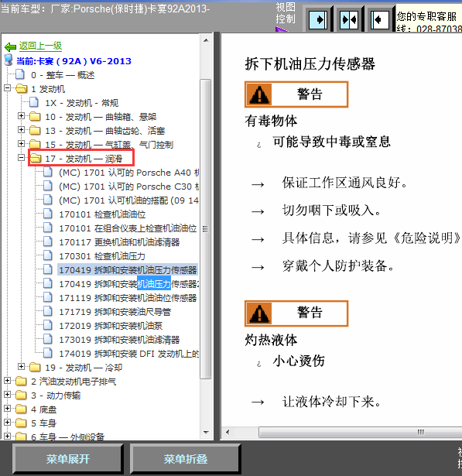This screenshot has height=476, width=462.
Task: Click folder icon of 17 - 发动机 — 润滑
Action: [36, 158]
